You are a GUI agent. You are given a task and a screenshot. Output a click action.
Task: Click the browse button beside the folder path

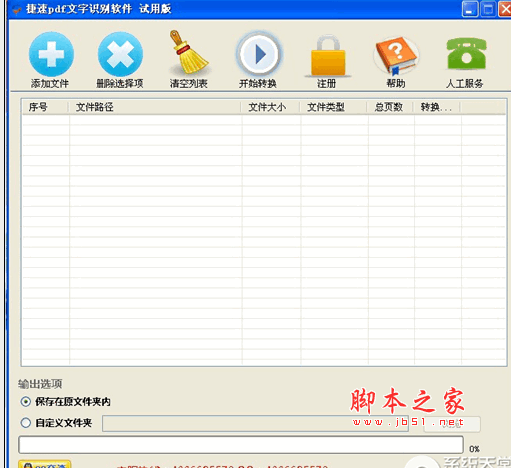coord(452,424)
